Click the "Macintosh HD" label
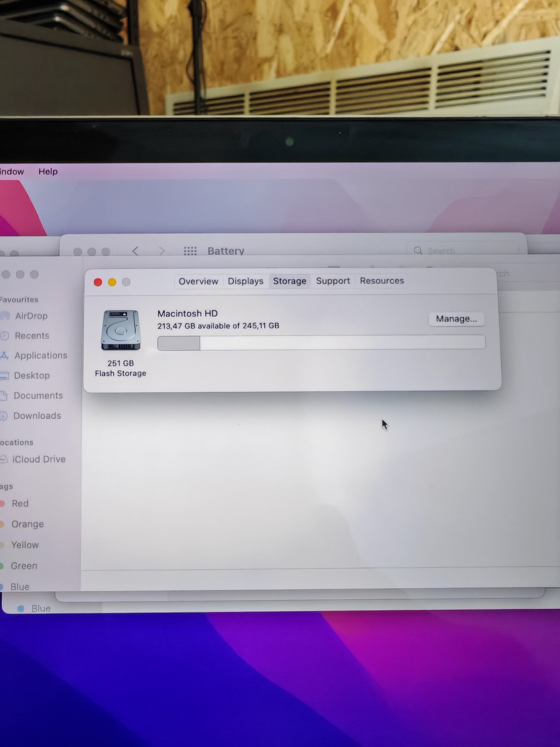 (x=187, y=313)
